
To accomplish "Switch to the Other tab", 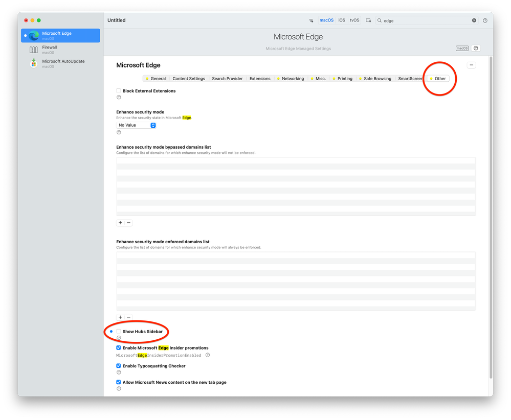I will click(x=438, y=79).
